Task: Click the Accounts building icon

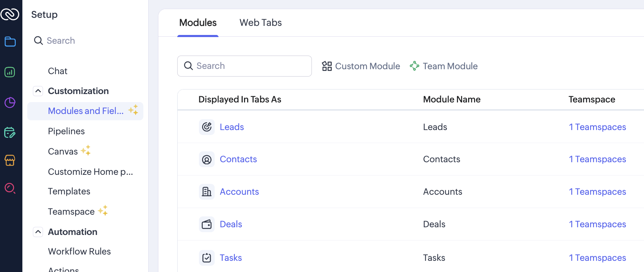Action: point(207,192)
